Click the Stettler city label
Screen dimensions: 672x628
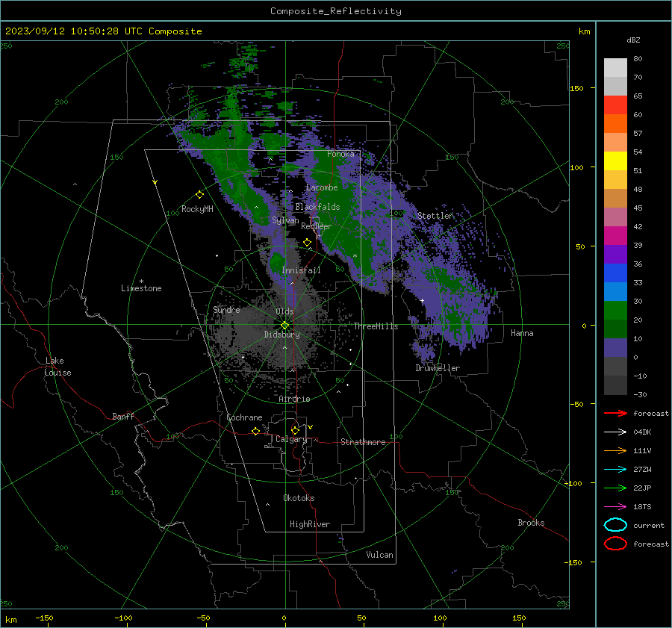(x=435, y=216)
